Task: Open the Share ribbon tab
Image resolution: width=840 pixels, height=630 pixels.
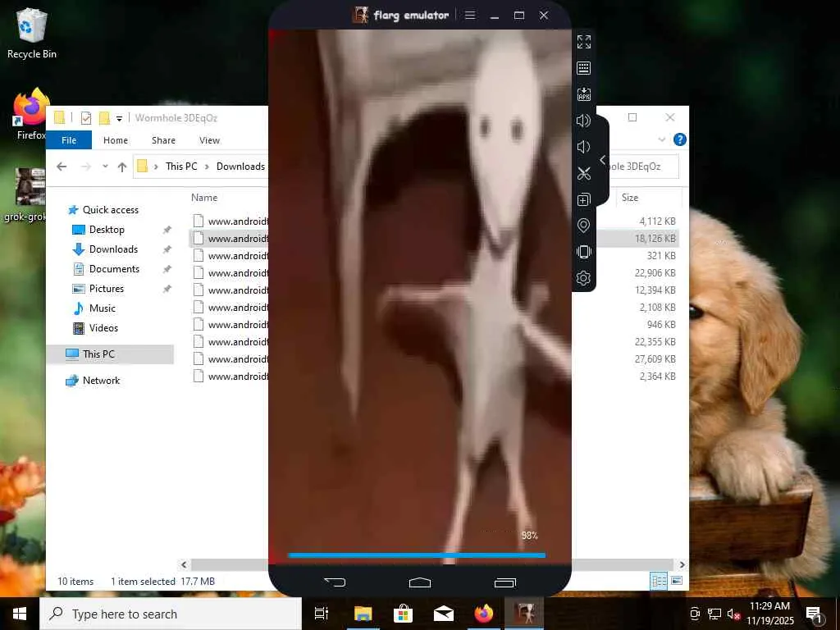Action: (x=163, y=139)
